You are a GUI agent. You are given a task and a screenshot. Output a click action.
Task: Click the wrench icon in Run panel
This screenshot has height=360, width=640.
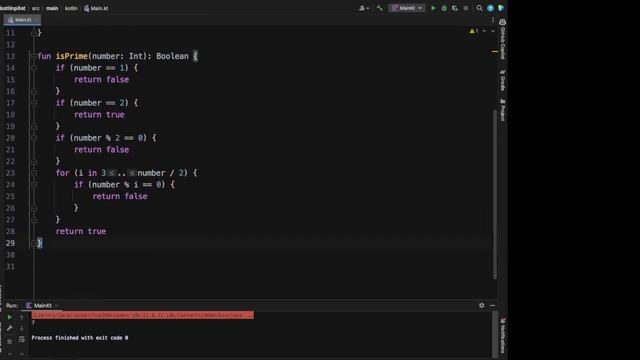(10, 328)
